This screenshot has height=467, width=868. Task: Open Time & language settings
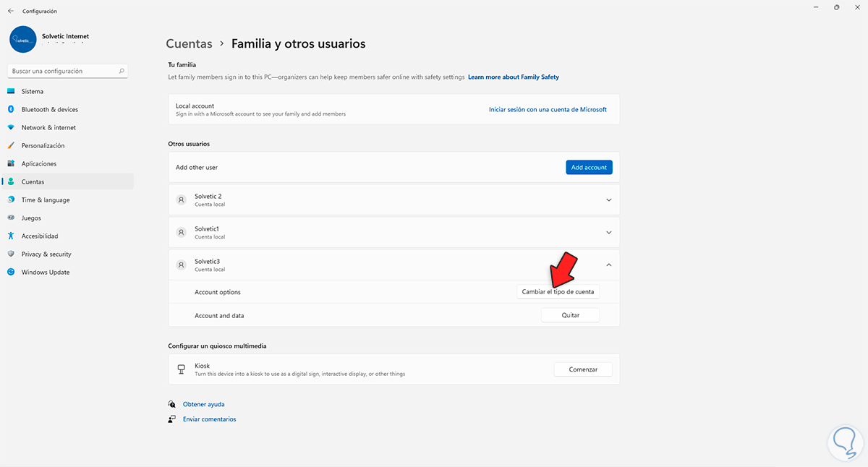tap(46, 200)
